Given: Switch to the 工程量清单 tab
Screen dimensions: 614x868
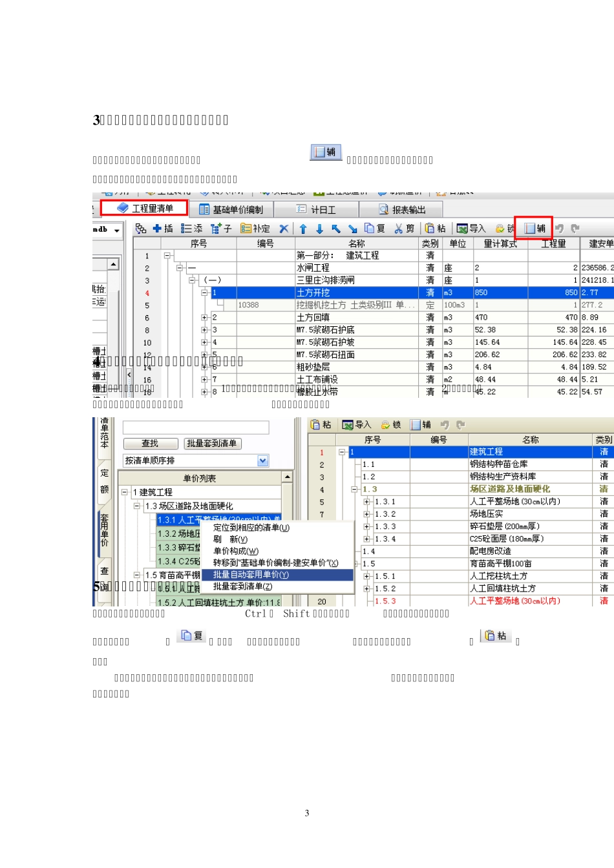Looking at the screenshot, I should pos(145,208).
